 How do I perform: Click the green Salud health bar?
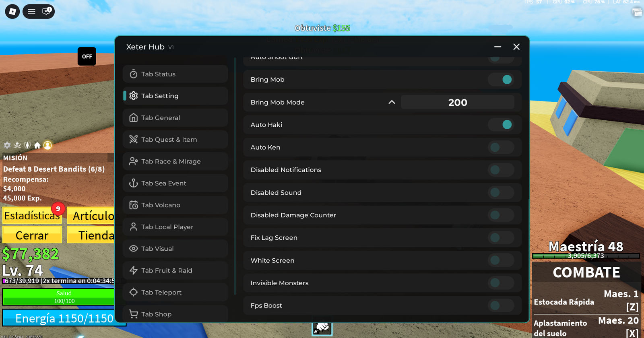59,297
